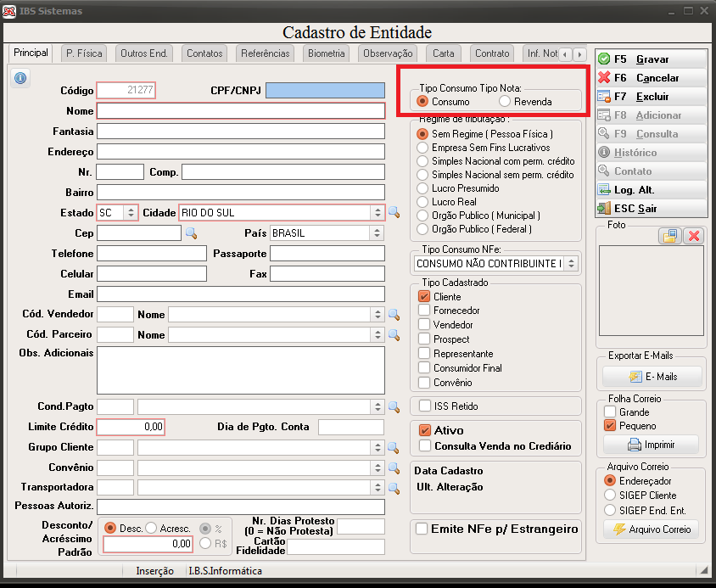Click the CPF/CNPJ input field
The height and width of the screenshot is (588, 716).
pos(325,91)
